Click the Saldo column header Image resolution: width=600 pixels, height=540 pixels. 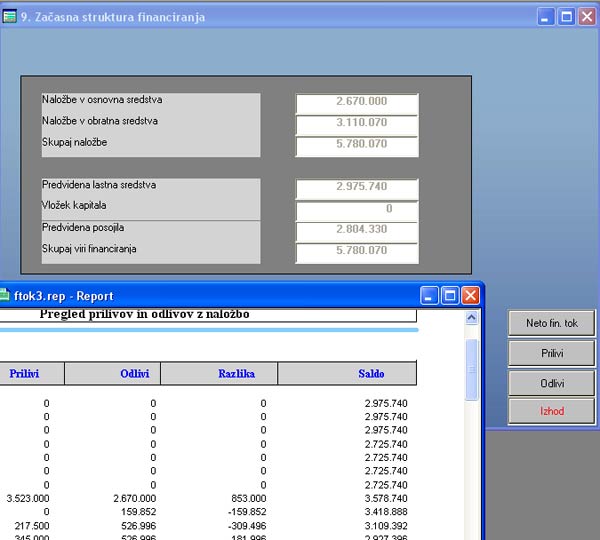click(x=347, y=374)
